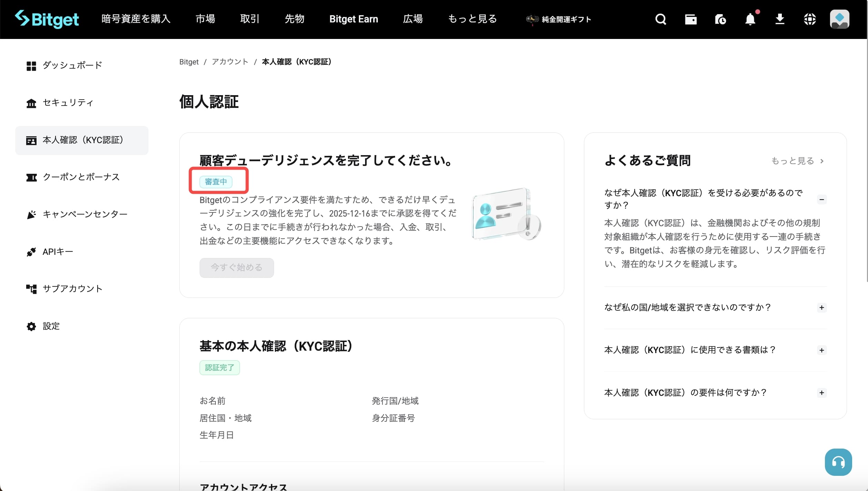Open the 純金開運ギフト promotion icon
This screenshot has height=491, width=868.
(x=532, y=20)
